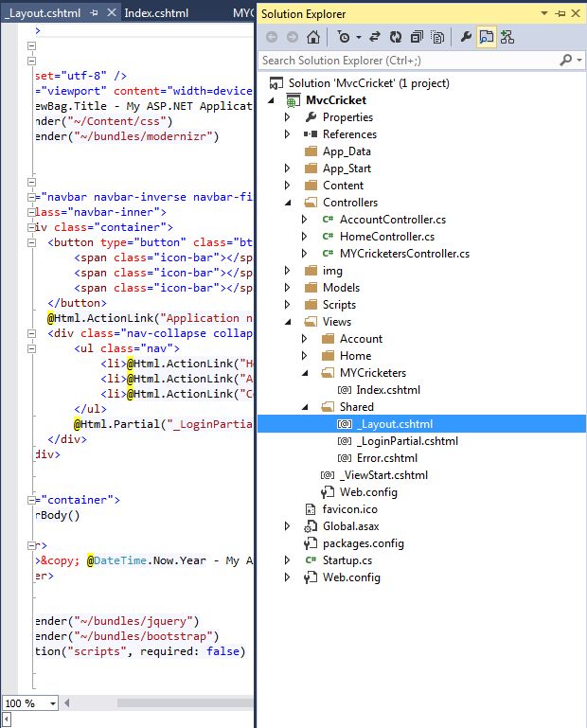Collapse the MvcCricket project node
The width and height of the screenshot is (587, 728).
tap(271, 100)
